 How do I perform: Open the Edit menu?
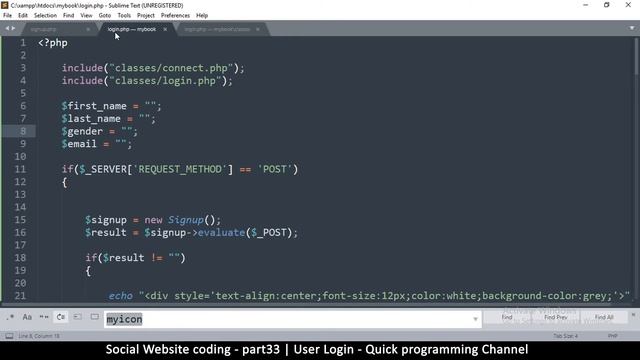[x=23, y=16]
